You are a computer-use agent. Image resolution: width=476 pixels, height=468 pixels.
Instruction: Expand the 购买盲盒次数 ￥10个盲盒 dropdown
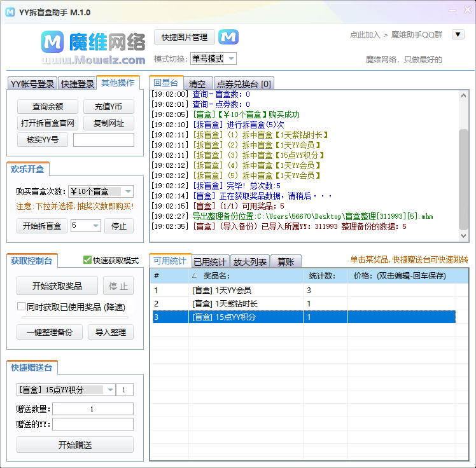click(101, 191)
